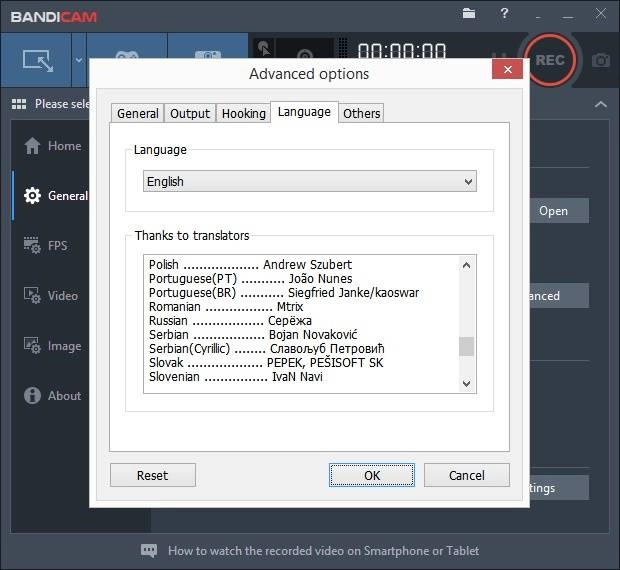620x570 pixels.
Task: Switch to the Output tab
Action: click(190, 113)
